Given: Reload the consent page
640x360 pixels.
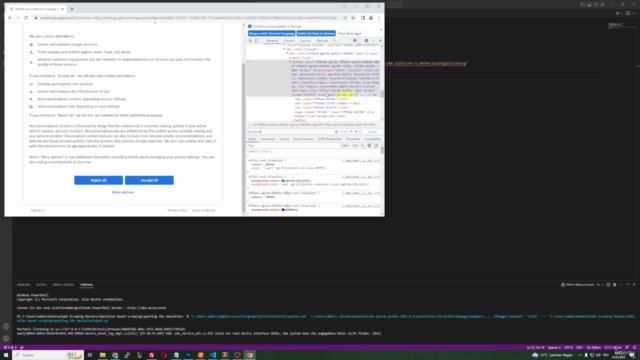Looking at the screenshot, I should click(26, 18).
